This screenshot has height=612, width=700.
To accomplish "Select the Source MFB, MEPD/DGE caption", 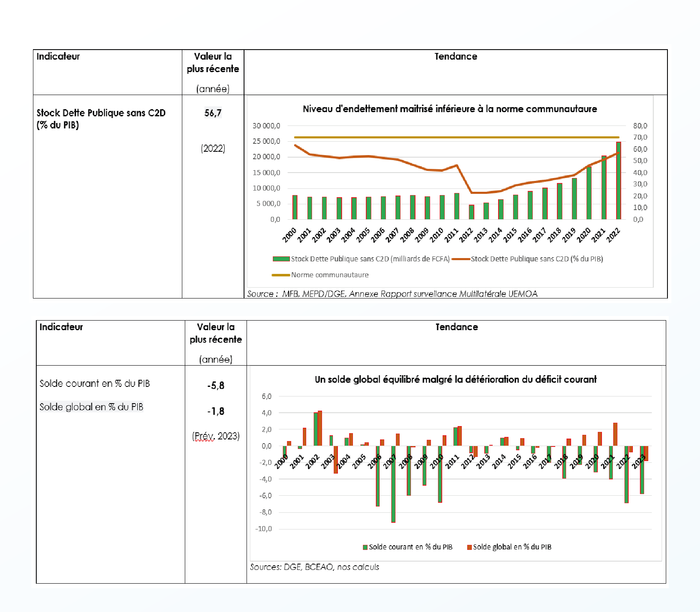I will pos(392,293).
